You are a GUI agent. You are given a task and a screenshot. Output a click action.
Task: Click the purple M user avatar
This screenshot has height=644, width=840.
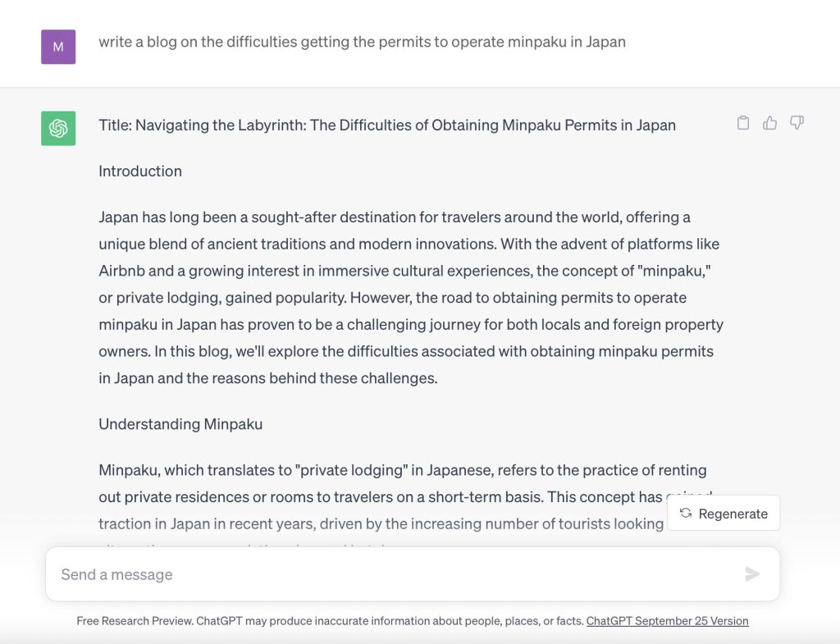coord(58,47)
